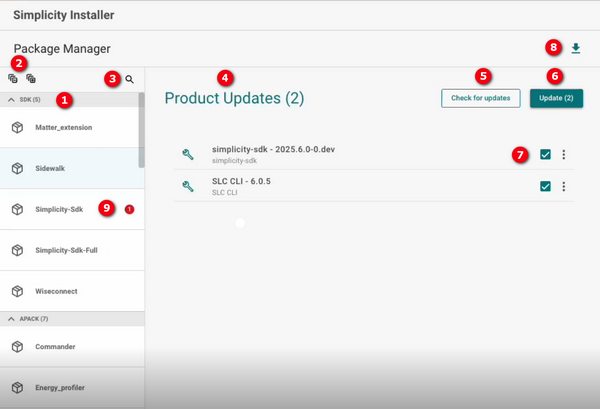Open the package search magnifier
This screenshot has height=409, width=600.
(x=130, y=79)
